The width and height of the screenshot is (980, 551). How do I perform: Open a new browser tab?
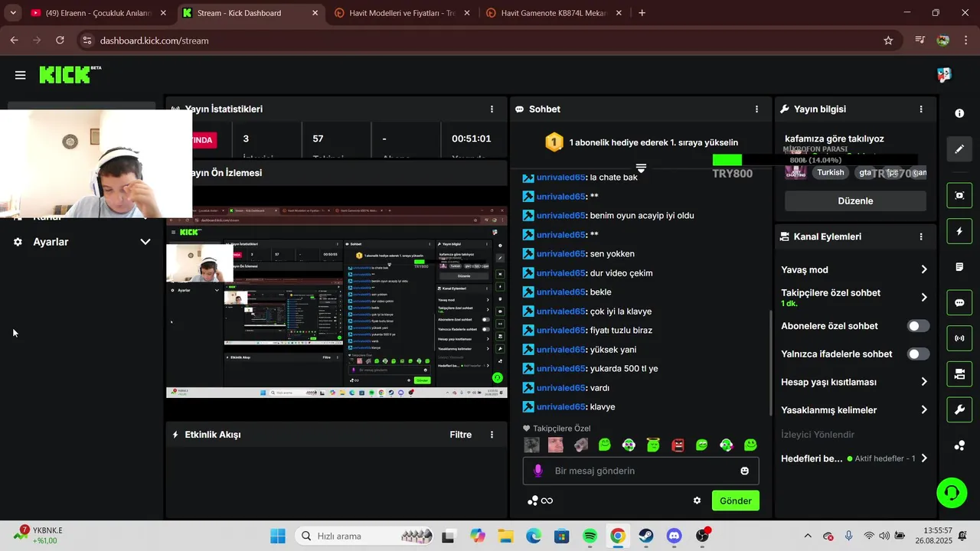[642, 13]
